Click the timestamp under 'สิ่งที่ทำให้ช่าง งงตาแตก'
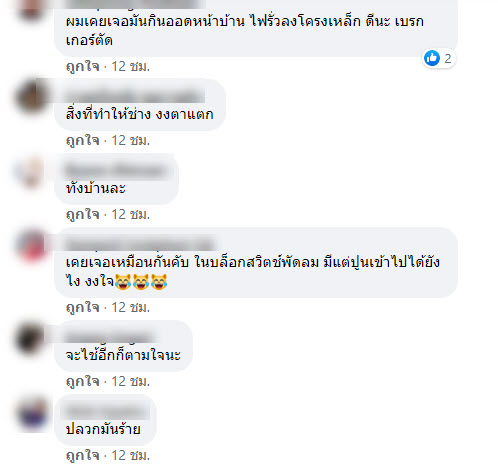 point(131,141)
